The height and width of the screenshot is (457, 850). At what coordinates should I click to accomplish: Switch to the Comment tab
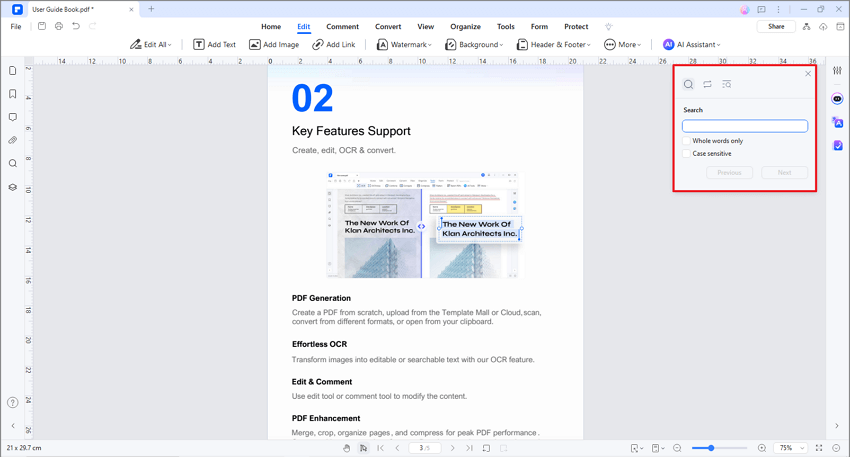342,27
